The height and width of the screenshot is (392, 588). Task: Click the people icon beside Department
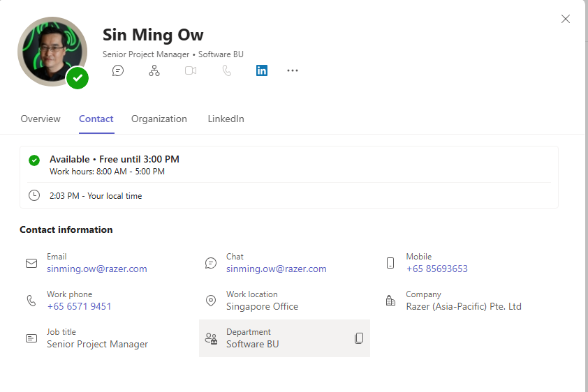pyautogui.click(x=211, y=338)
